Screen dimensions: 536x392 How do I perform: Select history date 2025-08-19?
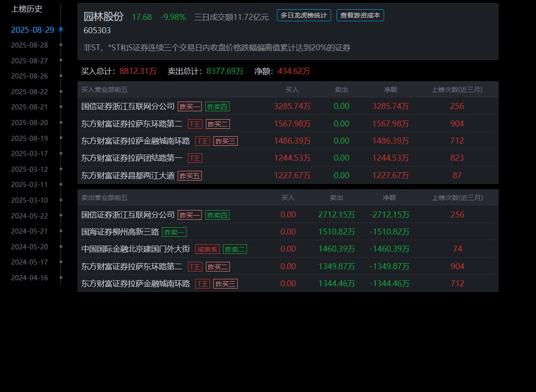[30, 138]
